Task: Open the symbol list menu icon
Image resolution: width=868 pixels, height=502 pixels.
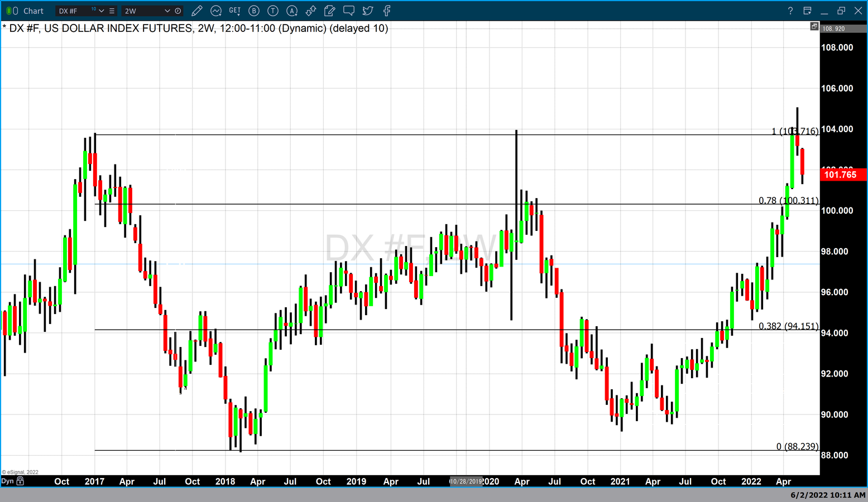Action: click(112, 11)
